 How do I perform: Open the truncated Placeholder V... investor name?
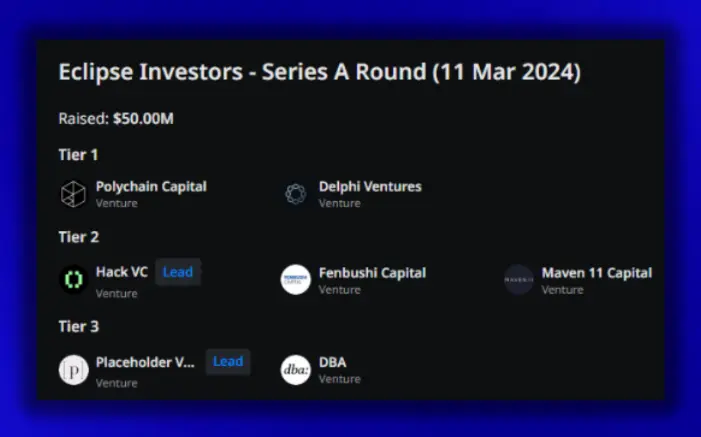tap(145, 362)
